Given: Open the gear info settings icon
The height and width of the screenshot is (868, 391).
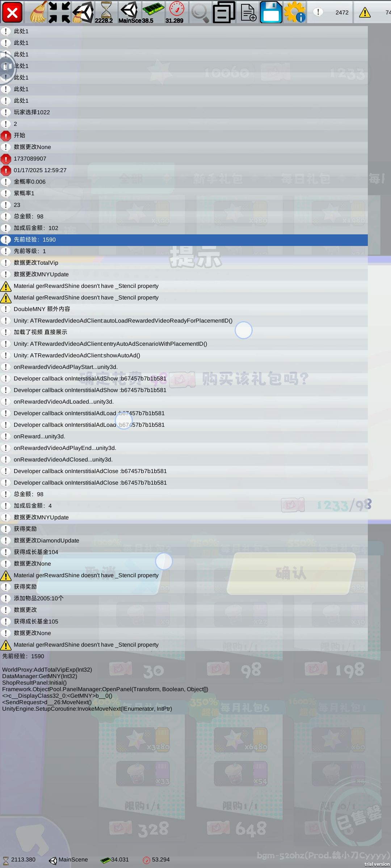Looking at the screenshot, I should pyautogui.click(x=295, y=12).
